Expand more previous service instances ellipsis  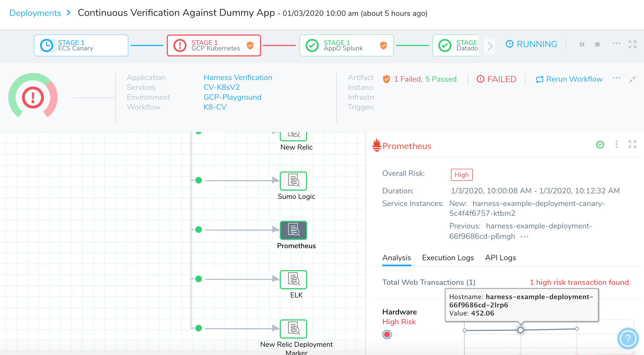[x=524, y=237]
